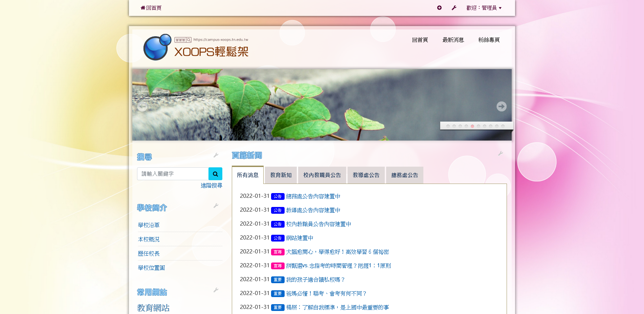
Task: Edit the 學校簡介 block via wrench icon
Action: 216,206
